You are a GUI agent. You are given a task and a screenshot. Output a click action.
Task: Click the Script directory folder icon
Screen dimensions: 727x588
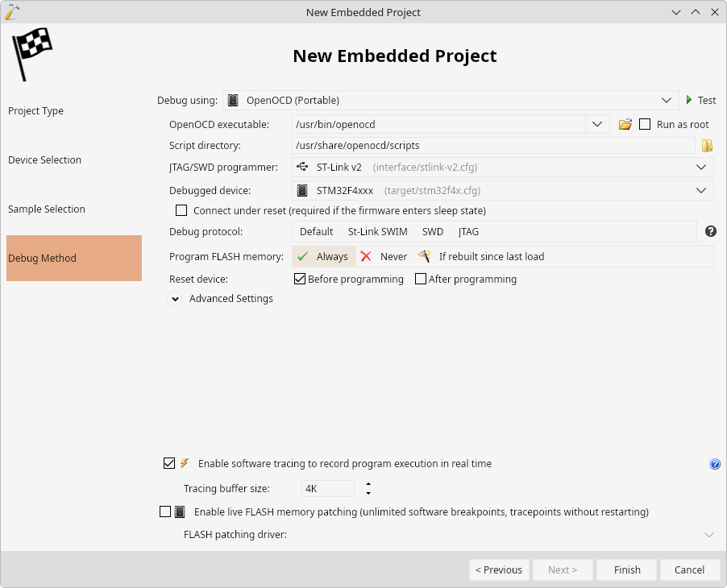[707, 146]
